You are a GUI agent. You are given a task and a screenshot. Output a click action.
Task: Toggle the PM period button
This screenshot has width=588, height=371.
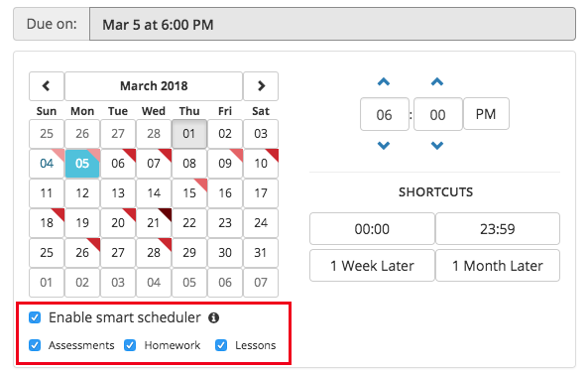487,114
